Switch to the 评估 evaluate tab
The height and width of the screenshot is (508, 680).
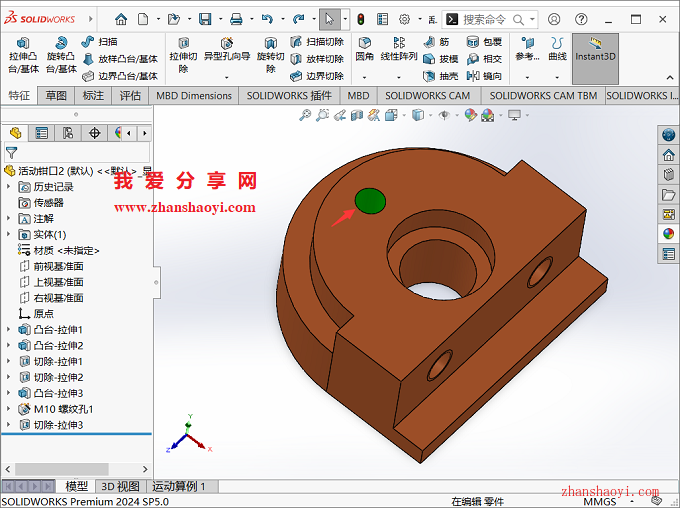pos(130,95)
